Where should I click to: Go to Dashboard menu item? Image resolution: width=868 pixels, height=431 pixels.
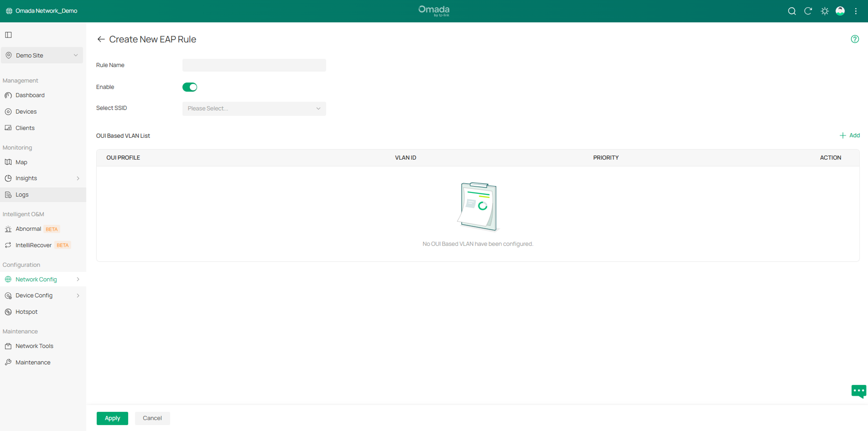(43, 95)
